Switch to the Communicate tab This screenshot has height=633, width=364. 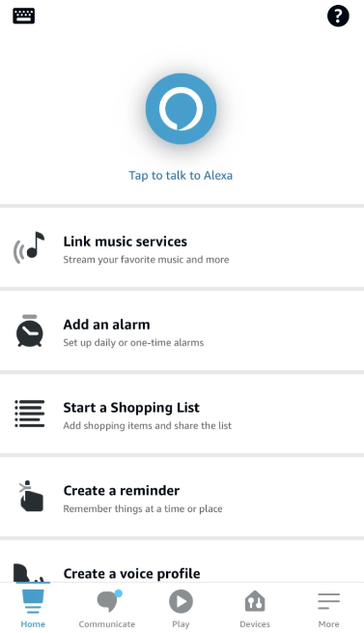click(107, 609)
